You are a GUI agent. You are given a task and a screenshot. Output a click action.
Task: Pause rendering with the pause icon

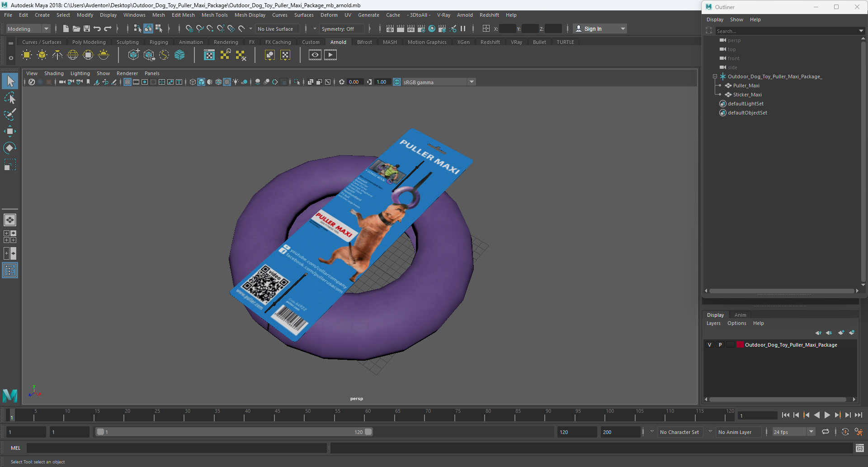click(463, 29)
